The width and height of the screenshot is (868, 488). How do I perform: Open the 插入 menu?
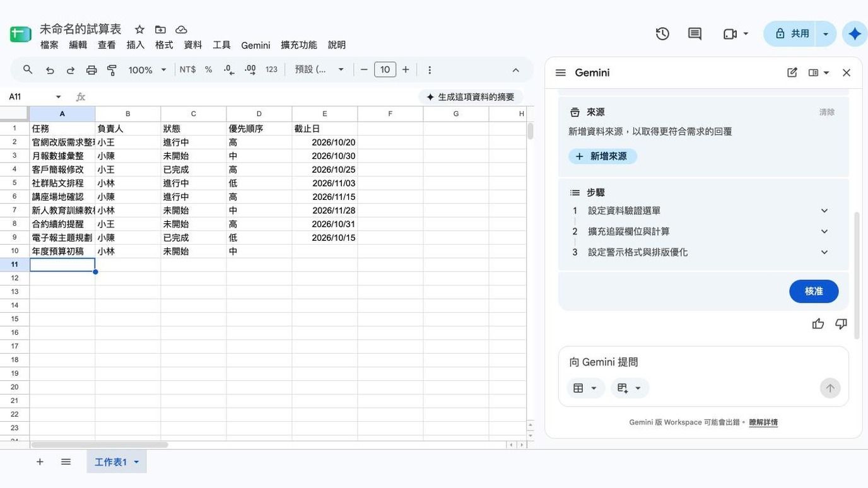tap(136, 45)
